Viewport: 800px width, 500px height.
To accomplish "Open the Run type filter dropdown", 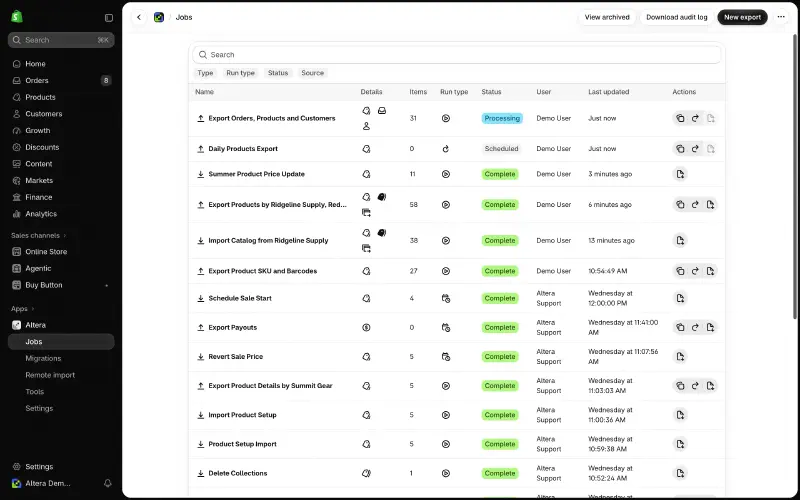I will 240,73.
